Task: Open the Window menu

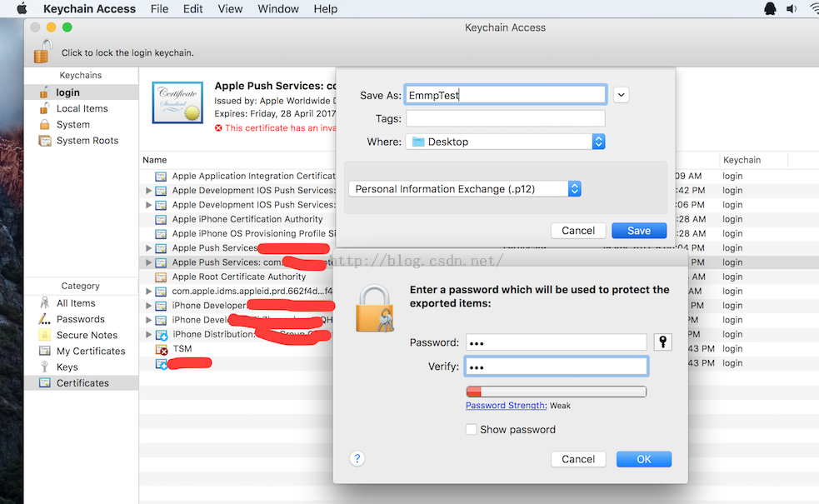Action: pyautogui.click(x=278, y=9)
